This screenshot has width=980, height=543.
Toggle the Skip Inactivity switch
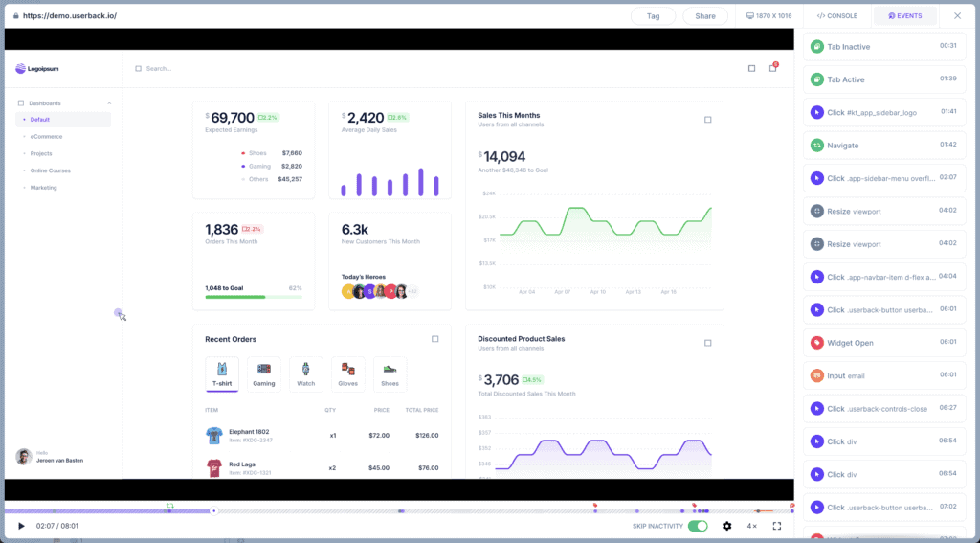[x=698, y=526]
